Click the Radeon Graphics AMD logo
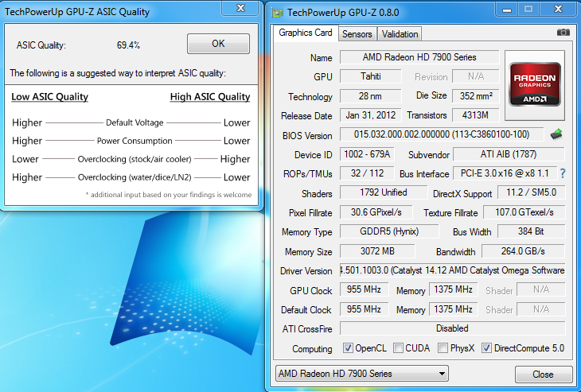Image resolution: width=581 pixels, height=392 pixels. coord(535,85)
